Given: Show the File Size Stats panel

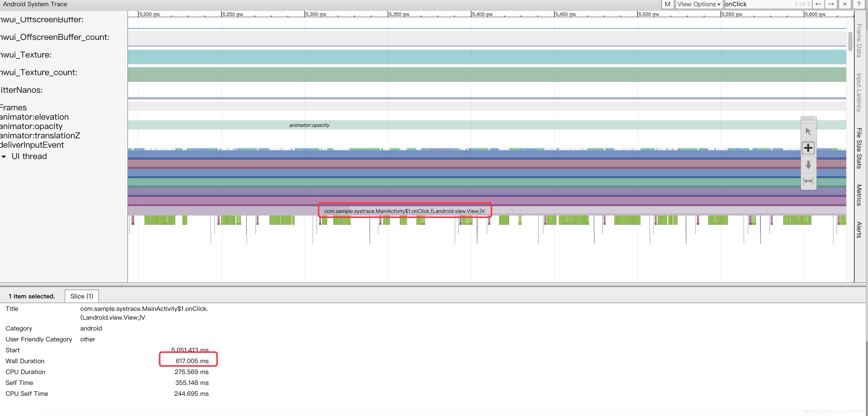Looking at the screenshot, I should click(859, 148).
